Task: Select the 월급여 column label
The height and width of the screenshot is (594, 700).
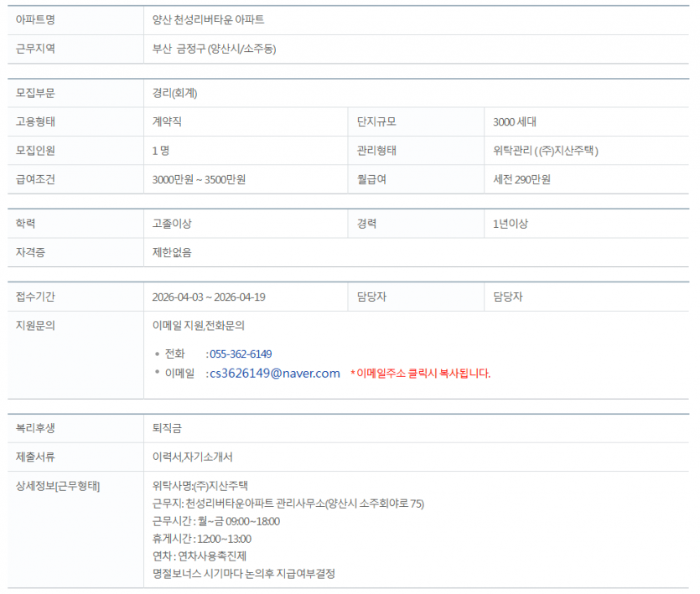Action: pos(371,179)
